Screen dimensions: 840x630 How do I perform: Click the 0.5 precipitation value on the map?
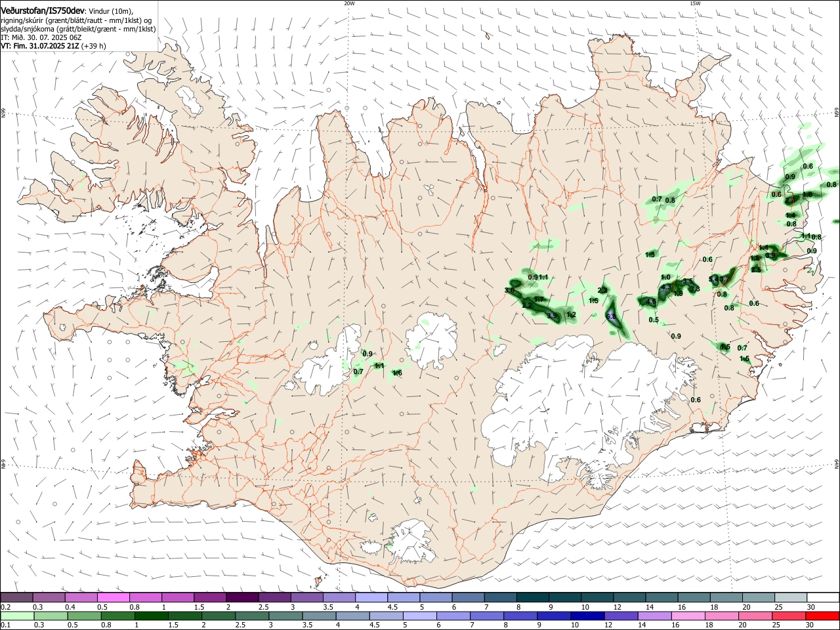pos(654,320)
